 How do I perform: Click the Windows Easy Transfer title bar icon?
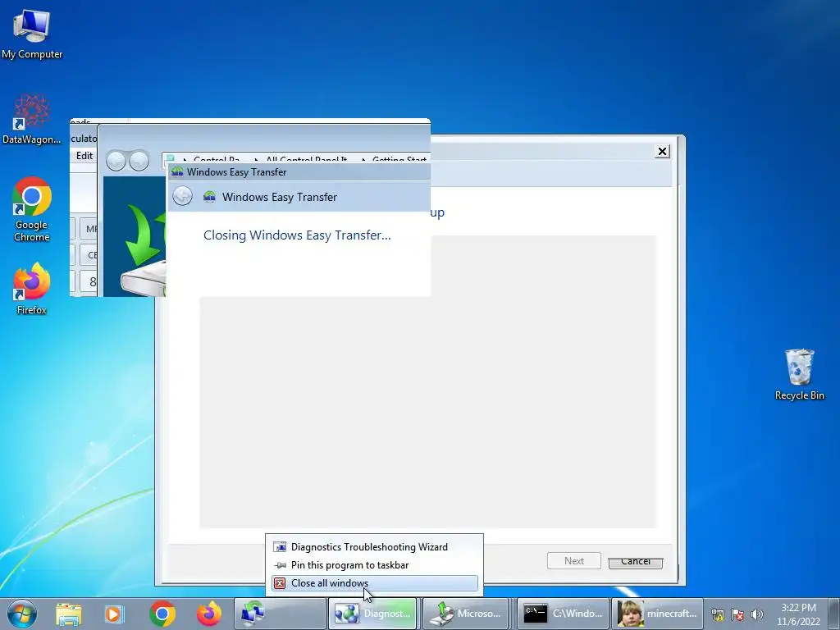click(177, 172)
